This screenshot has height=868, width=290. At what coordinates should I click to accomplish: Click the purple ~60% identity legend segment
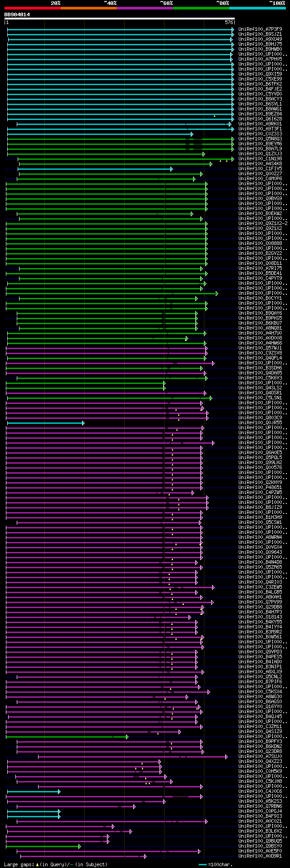(x=145, y=8)
